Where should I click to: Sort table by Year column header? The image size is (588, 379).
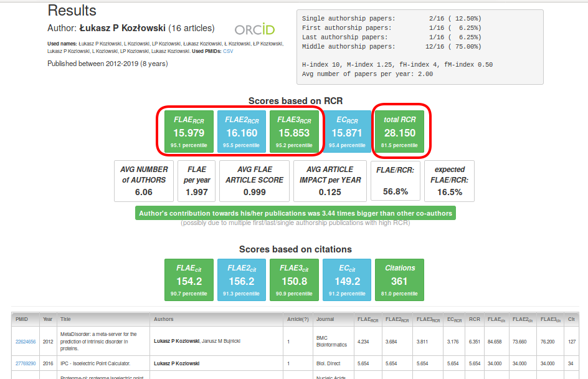[x=48, y=319]
